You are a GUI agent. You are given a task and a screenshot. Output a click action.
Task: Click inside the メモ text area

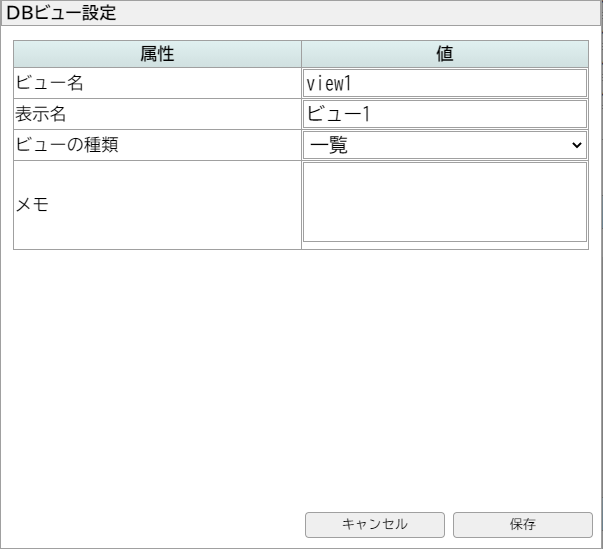pos(444,202)
